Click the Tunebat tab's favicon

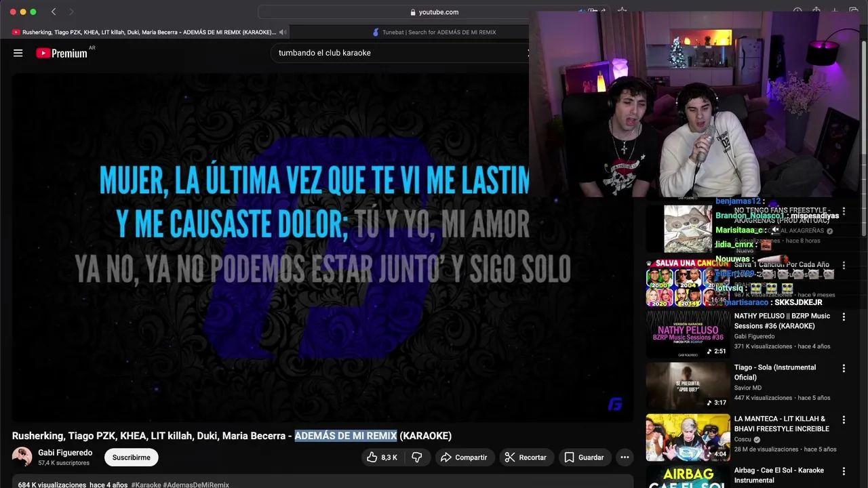pos(376,32)
